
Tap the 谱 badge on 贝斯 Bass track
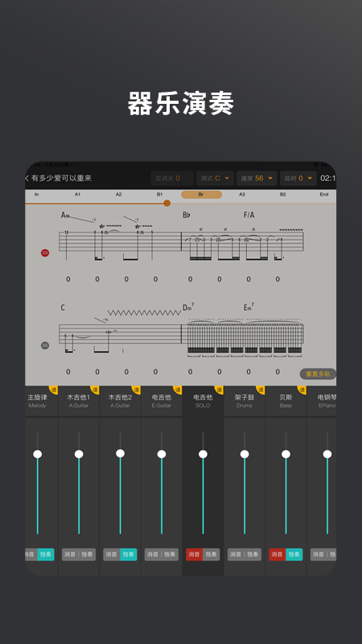point(302,390)
